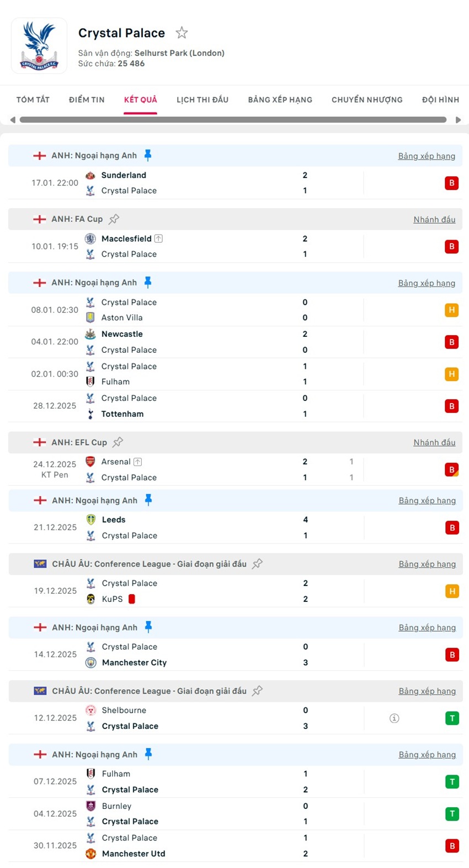Open Nhánh đấu link for EFL Cup
Image resolution: width=469 pixels, height=868 pixels.
[x=434, y=442]
